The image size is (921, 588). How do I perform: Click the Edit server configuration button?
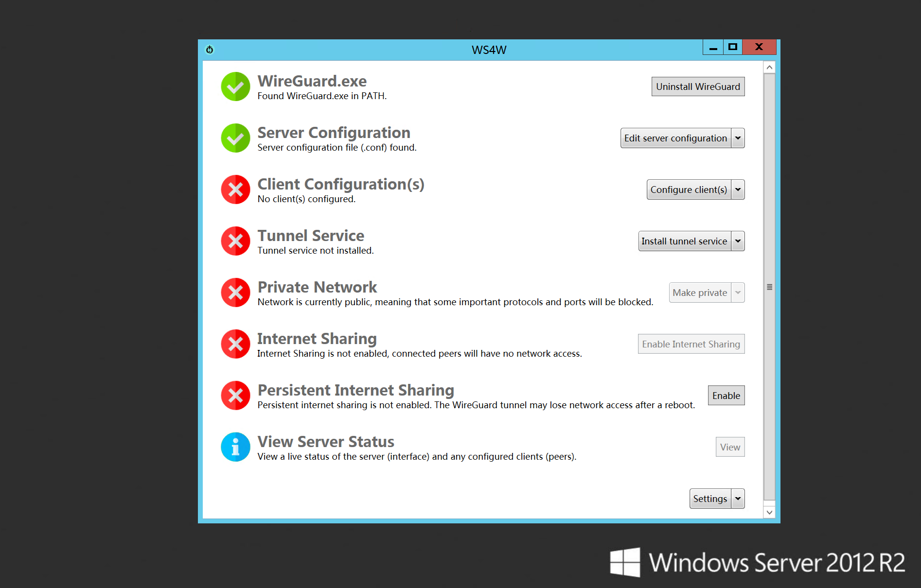pyautogui.click(x=675, y=138)
